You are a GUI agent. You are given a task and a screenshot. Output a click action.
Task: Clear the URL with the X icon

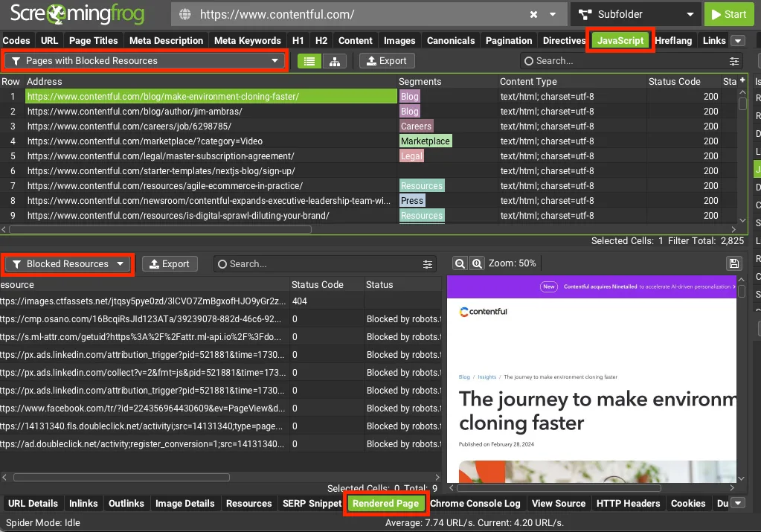pyautogui.click(x=533, y=15)
